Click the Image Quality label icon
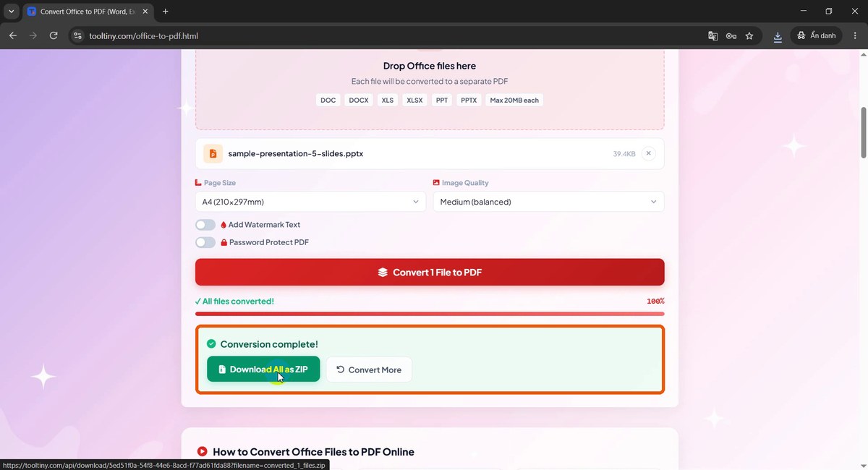Image resolution: width=868 pixels, height=470 pixels. pos(436,183)
